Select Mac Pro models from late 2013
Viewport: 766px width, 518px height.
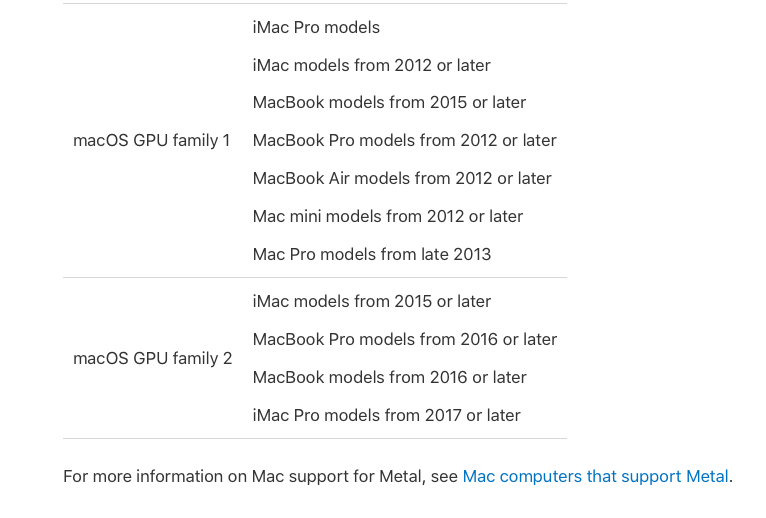pos(372,255)
